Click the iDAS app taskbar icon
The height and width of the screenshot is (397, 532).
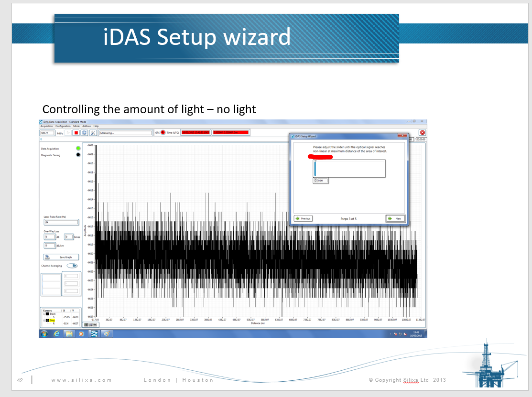(94, 334)
